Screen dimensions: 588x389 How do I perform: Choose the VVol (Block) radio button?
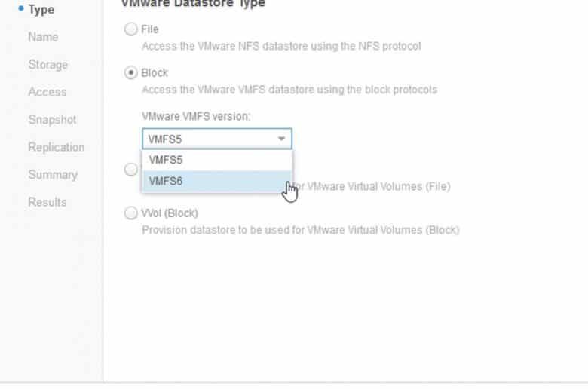tap(131, 213)
